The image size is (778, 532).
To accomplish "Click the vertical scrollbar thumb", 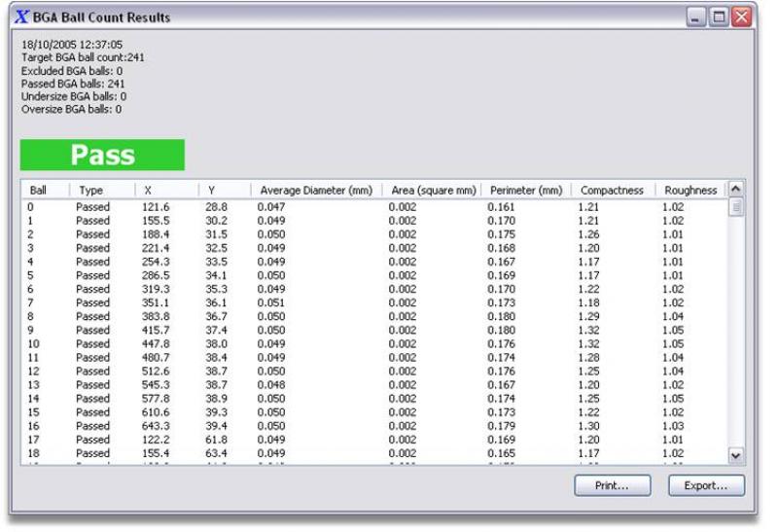I will 736,207.
